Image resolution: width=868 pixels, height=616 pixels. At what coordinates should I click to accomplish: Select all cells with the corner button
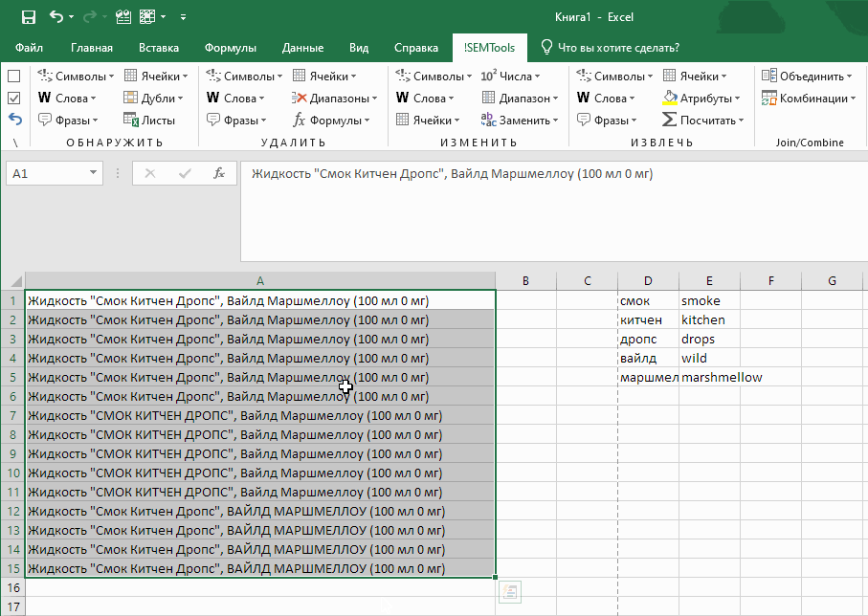point(13,280)
